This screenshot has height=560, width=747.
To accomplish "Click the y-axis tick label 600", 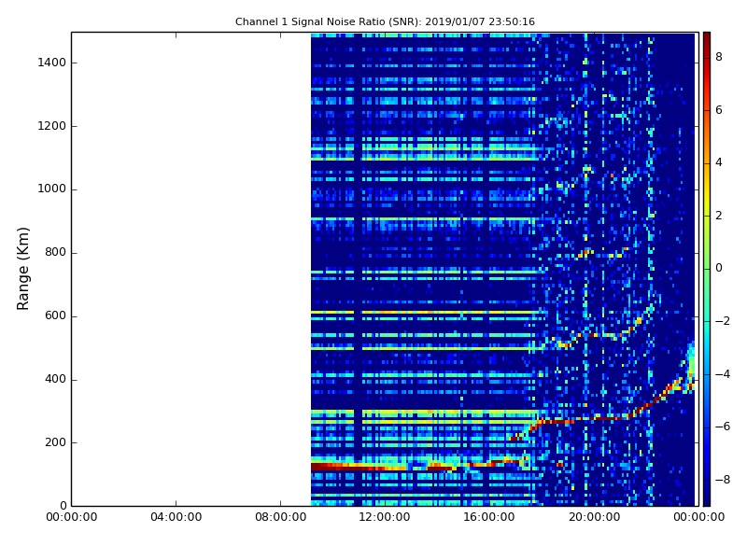I will point(55,315).
